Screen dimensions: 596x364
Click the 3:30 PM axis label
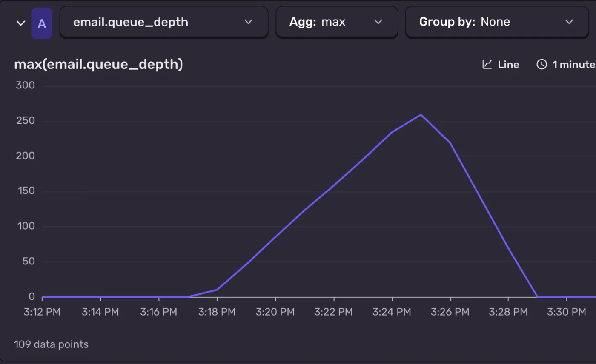point(567,312)
